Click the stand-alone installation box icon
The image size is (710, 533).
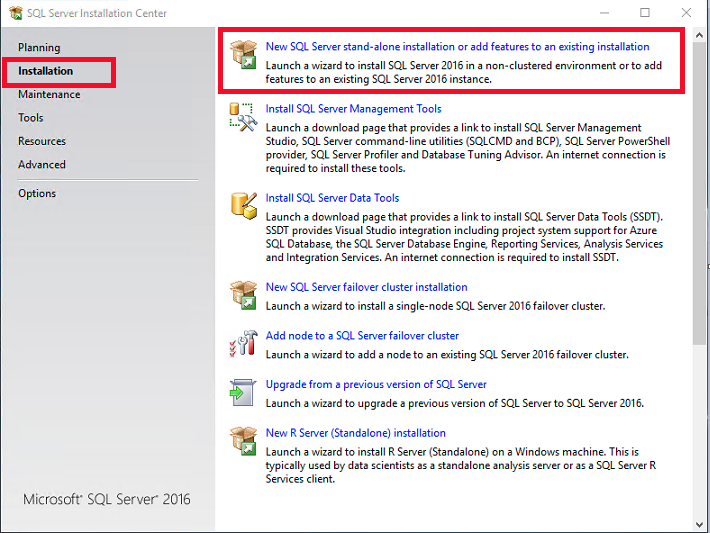pyautogui.click(x=243, y=55)
